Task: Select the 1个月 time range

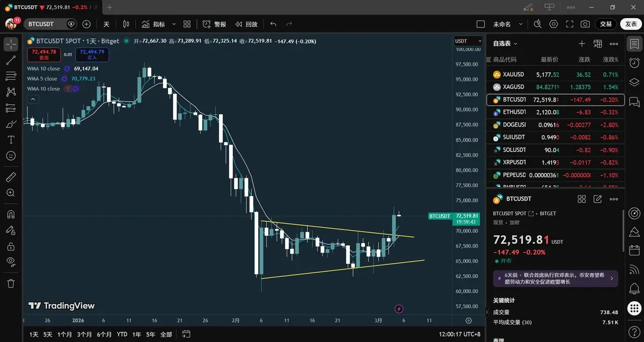Action: pos(64,334)
